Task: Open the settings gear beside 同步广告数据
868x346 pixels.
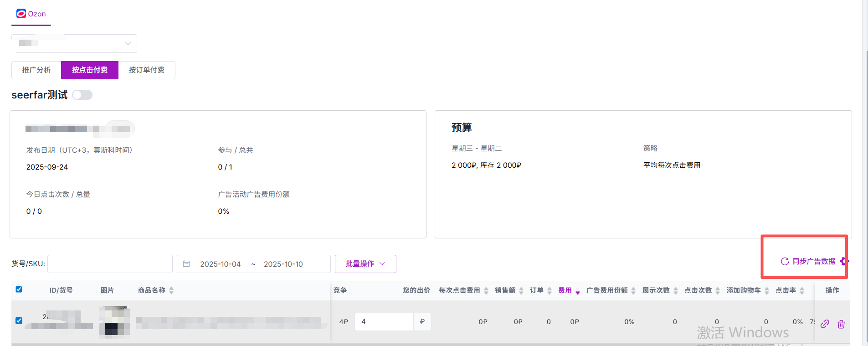Action: (844, 261)
